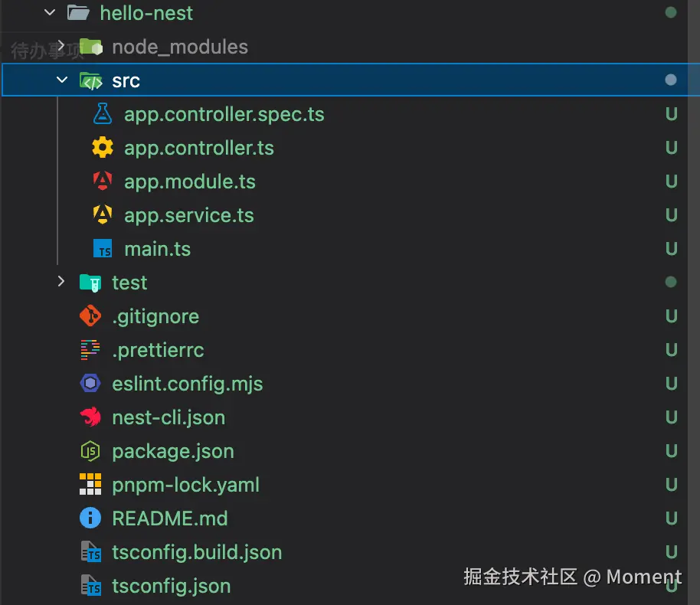Viewport: 700px width, 605px height.
Task: Click the NestJS icon beside nest-cli.json
Action: 90,417
